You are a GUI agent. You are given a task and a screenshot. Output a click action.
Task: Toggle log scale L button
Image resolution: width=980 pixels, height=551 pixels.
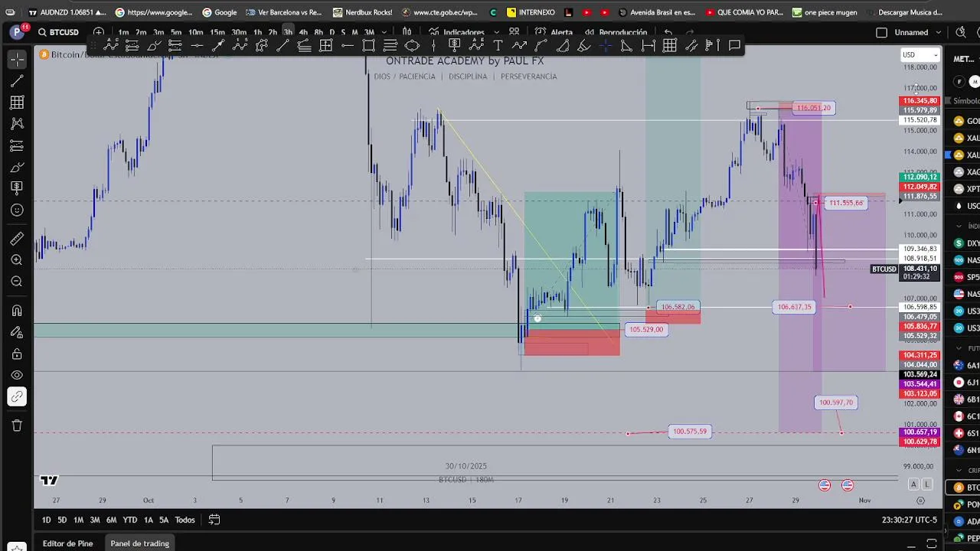(x=927, y=484)
